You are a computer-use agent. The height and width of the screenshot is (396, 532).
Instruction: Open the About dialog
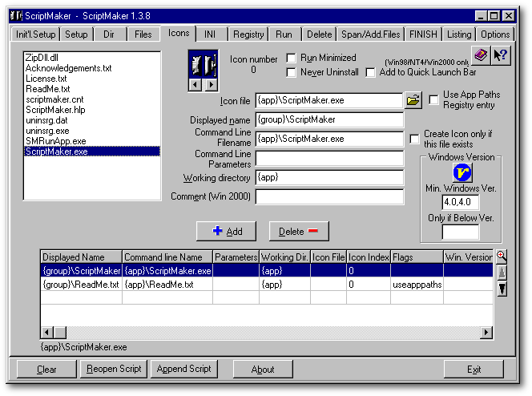263,370
